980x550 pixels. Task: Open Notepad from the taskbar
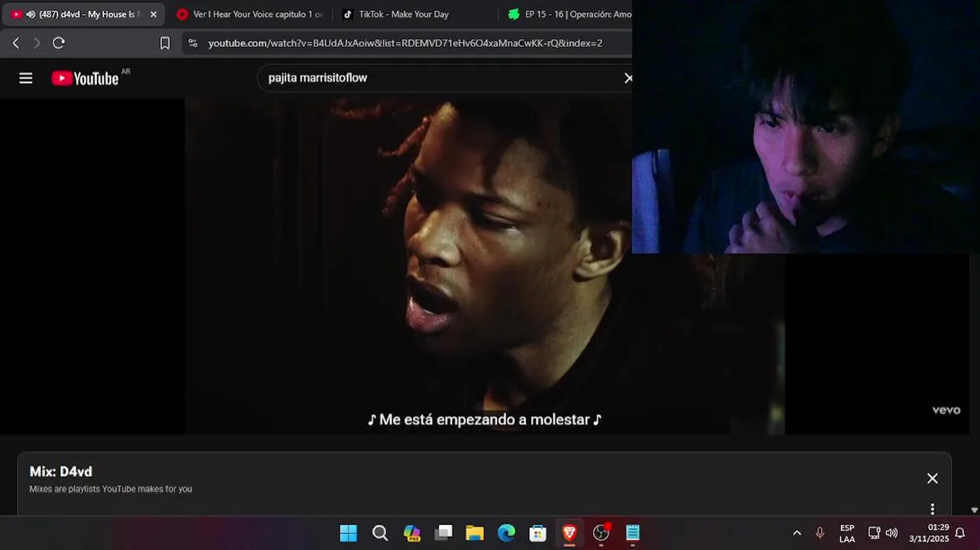pyautogui.click(x=633, y=533)
